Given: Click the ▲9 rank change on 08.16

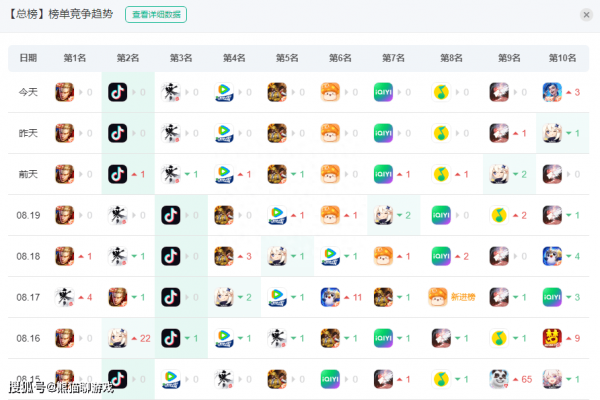Looking at the screenshot, I should [x=573, y=338].
